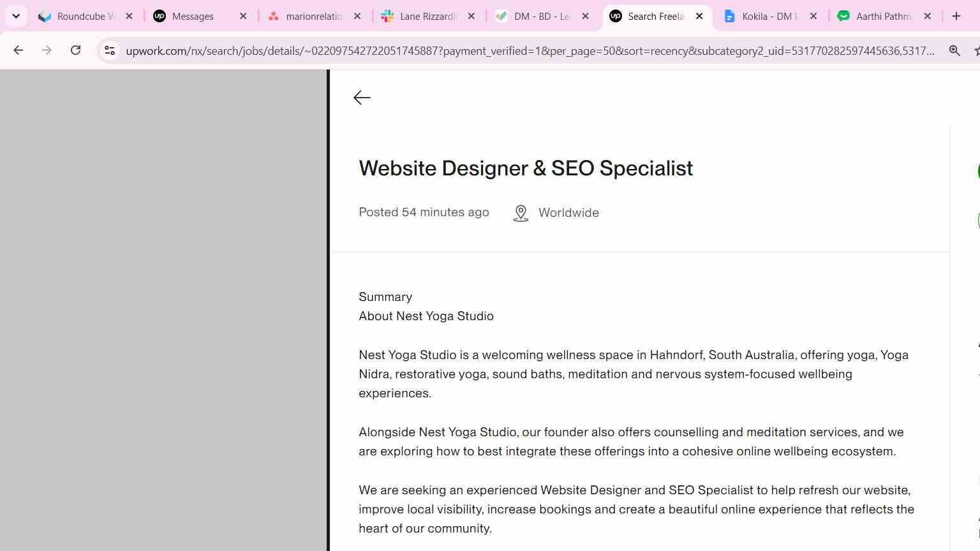The height and width of the screenshot is (551, 980).
Task: Click the Worldwide location pin icon
Action: click(521, 213)
